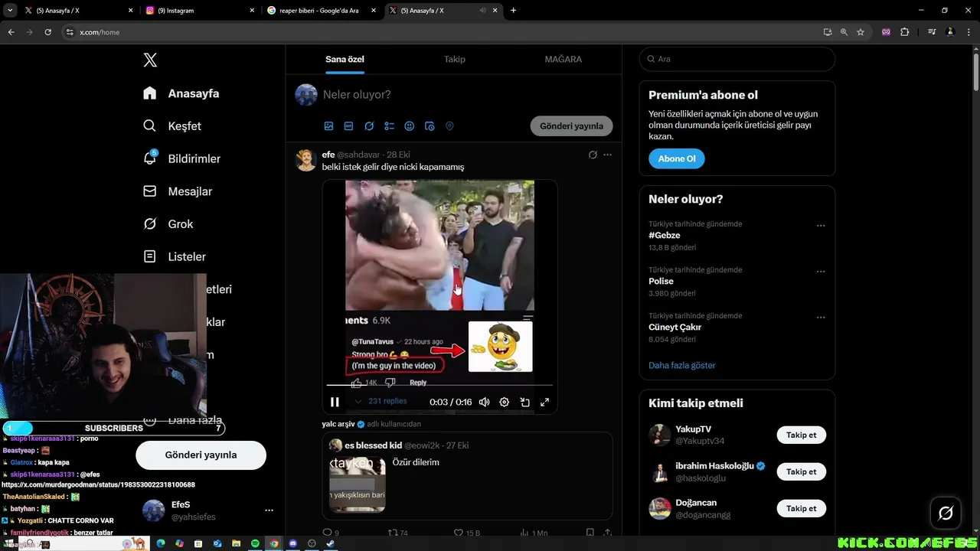Image resolution: width=980 pixels, height=551 pixels.
Task: Bookmark this page with the star icon
Action: (x=861, y=32)
